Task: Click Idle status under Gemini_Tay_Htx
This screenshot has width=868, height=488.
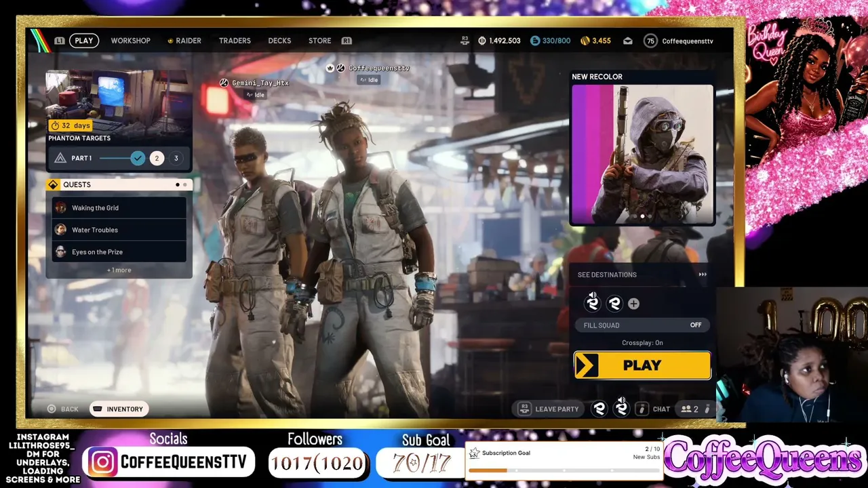Action: [x=255, y=95]
